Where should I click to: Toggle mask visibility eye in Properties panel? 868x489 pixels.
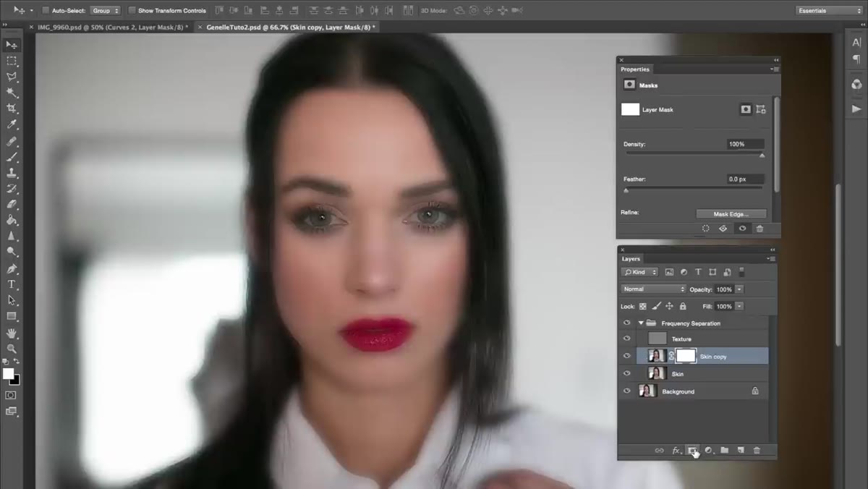pyautogui.click(x=741, y=229)
